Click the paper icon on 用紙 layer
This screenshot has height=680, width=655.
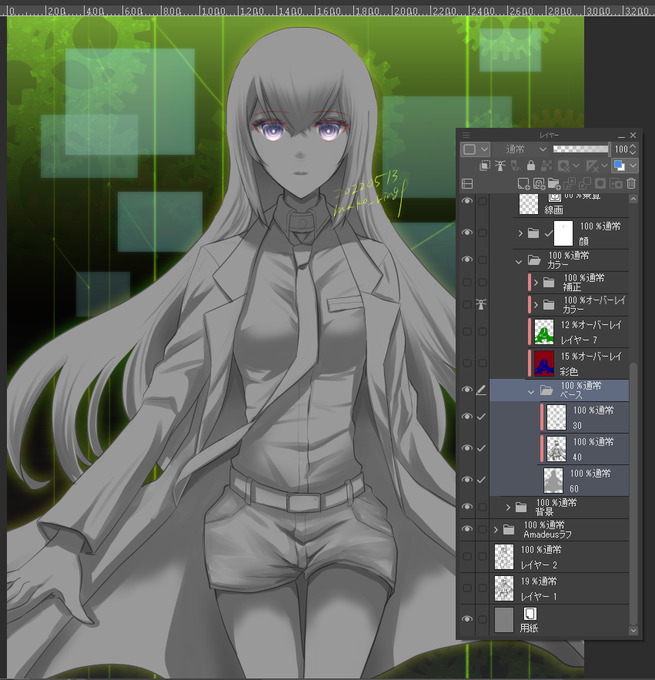click(x=530, y=613)
